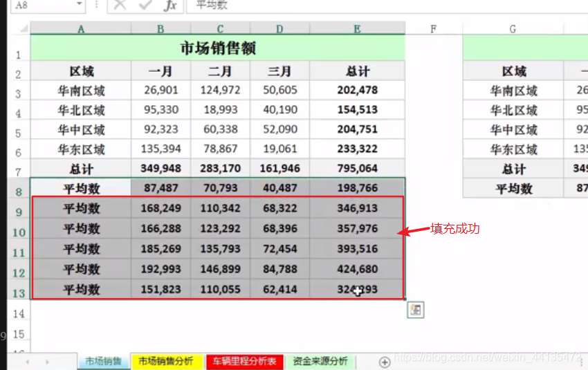Select row 1 header

19,48
